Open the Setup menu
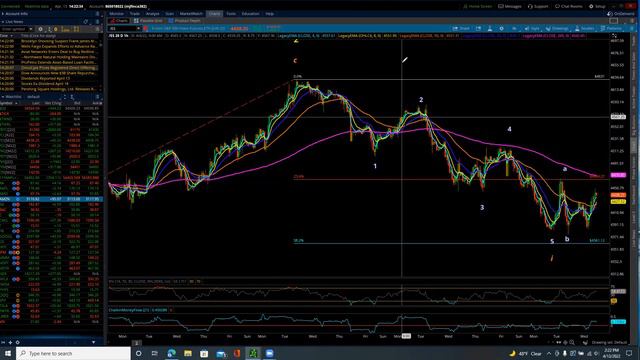Screen dimensions: 640x360 click(597, 7)
